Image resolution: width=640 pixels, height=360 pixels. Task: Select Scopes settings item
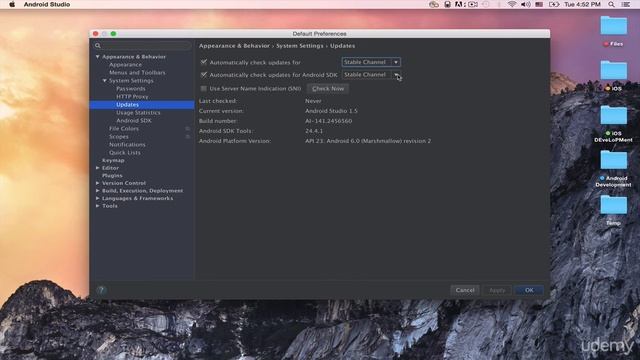click(119, 137)
